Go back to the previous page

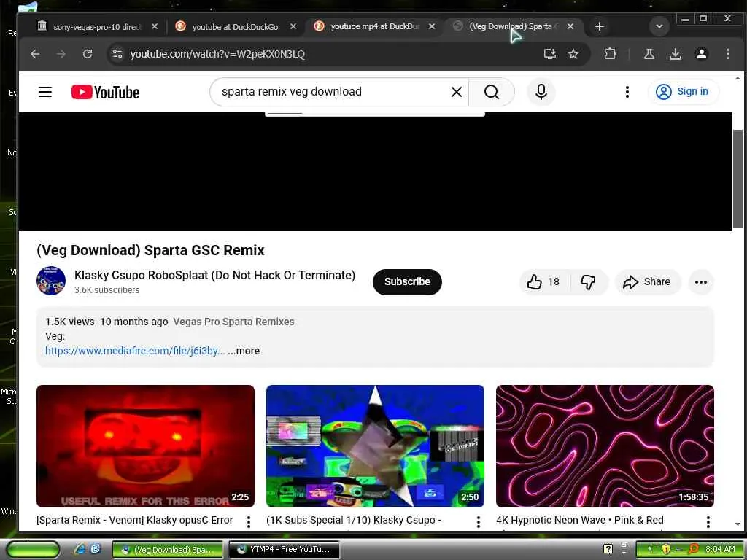[x=35, y=54]
